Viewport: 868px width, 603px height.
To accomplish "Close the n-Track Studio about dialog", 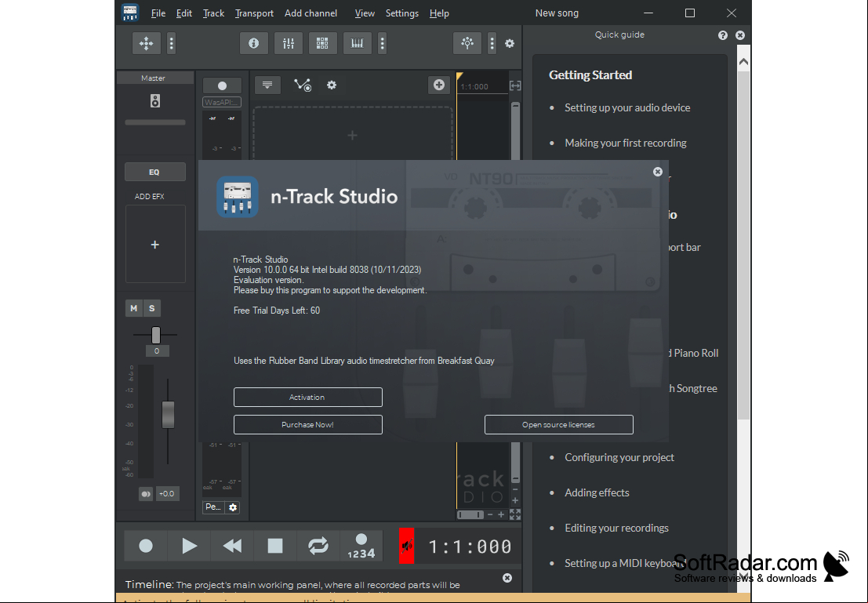I will (658, 172).
